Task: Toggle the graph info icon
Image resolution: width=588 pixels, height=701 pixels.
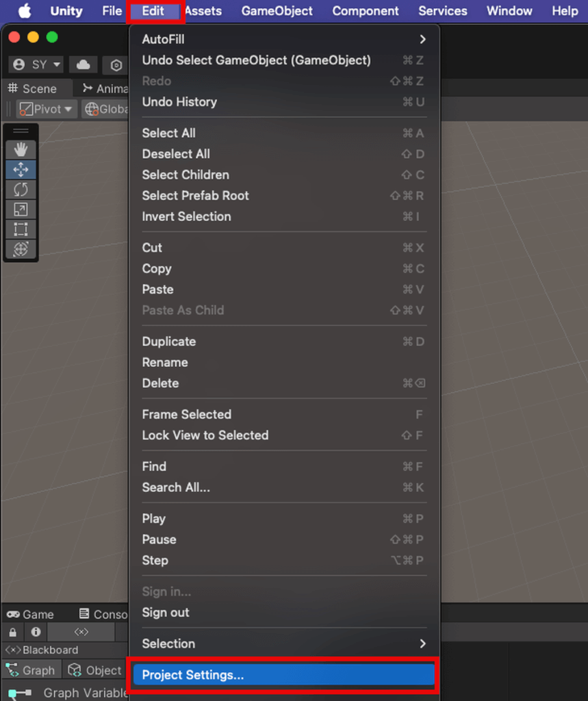Action: tap(36, 632)
